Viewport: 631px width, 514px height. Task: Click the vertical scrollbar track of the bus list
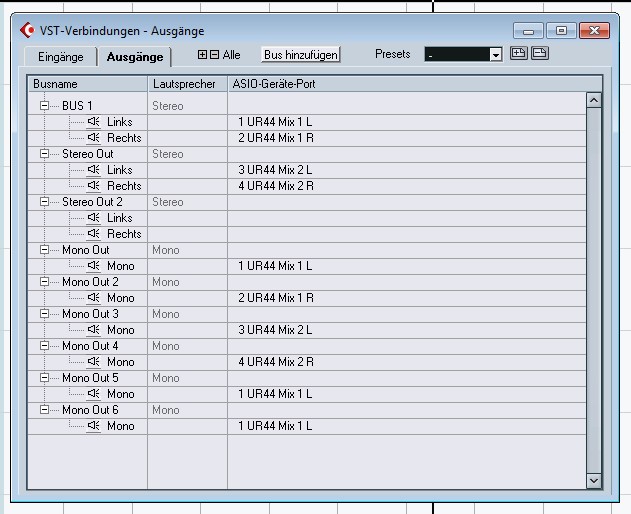click(x=594, y=290)
